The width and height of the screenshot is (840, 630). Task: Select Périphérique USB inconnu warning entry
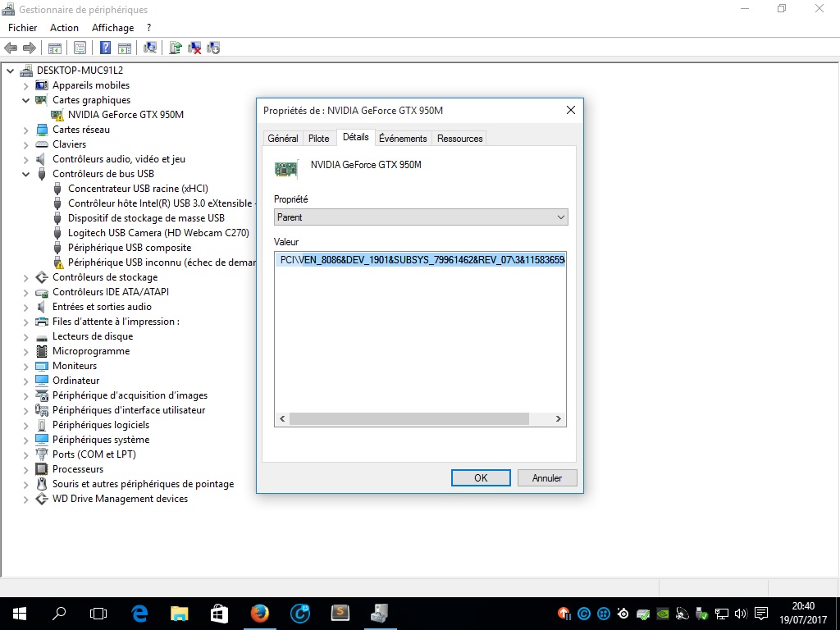[x=162, y=262]
